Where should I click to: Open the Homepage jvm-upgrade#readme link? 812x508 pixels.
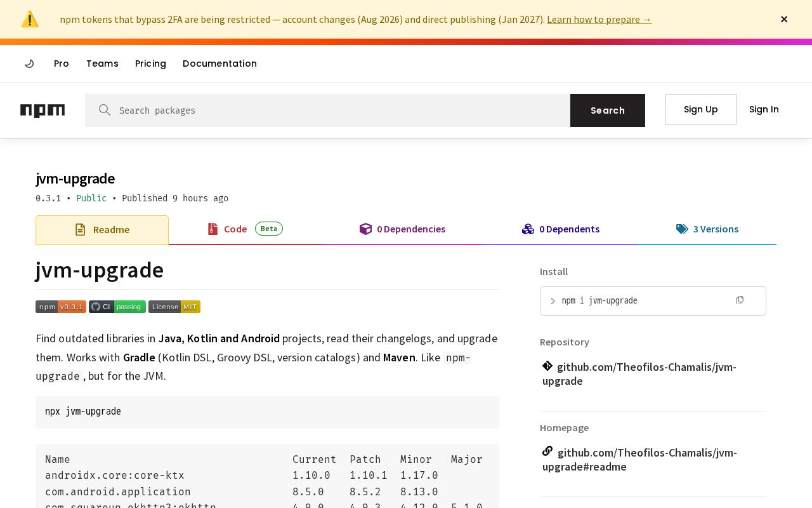[639, 460]
